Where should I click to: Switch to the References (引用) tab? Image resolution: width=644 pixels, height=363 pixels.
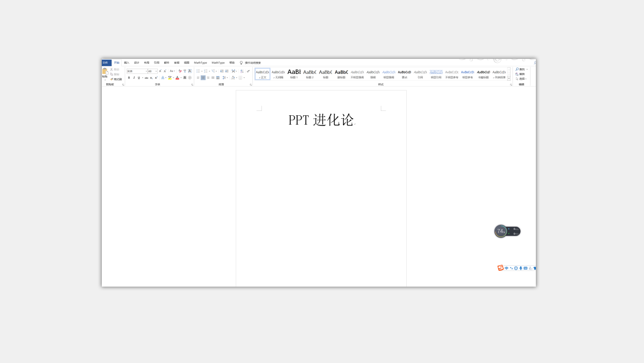pos(156,63)
